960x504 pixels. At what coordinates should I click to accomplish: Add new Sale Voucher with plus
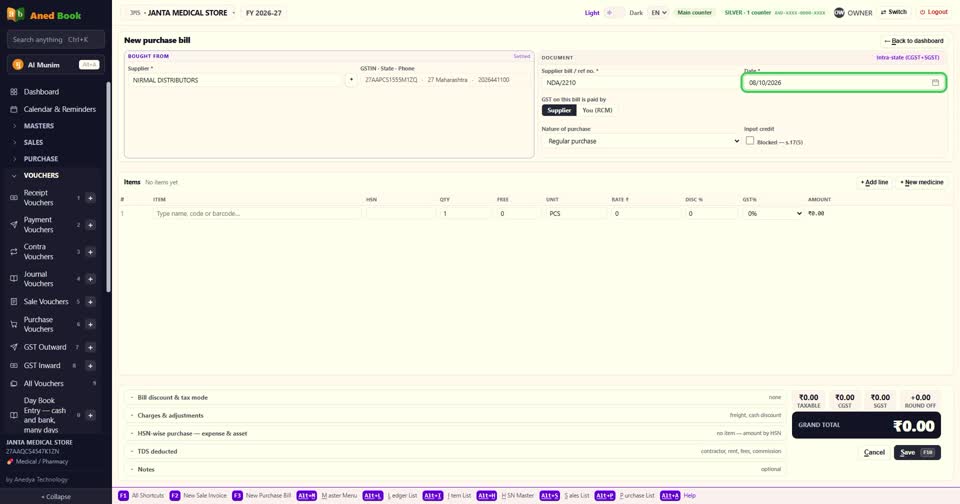point(90,301)
